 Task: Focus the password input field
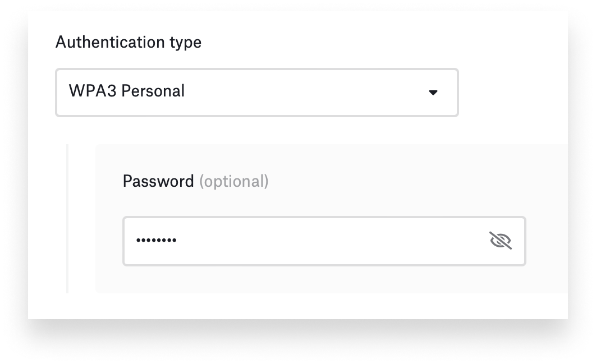309,241
